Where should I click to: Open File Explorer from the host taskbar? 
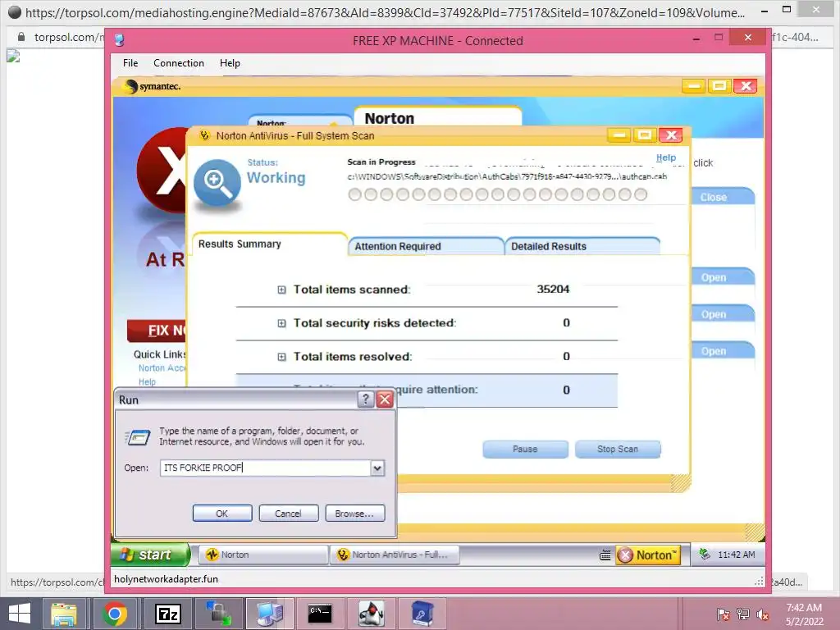click(64, 614)
